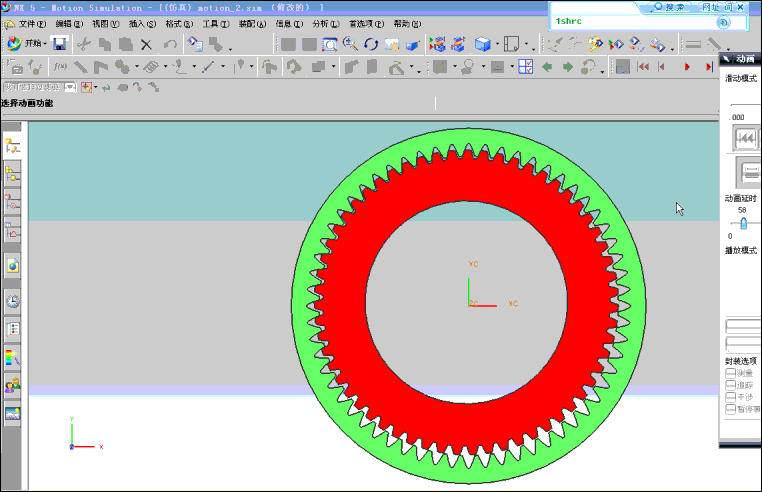Open the Roles people sidebar tab
Image resolution: width=762 pixels, height=492 pixels.
[12, 386]
